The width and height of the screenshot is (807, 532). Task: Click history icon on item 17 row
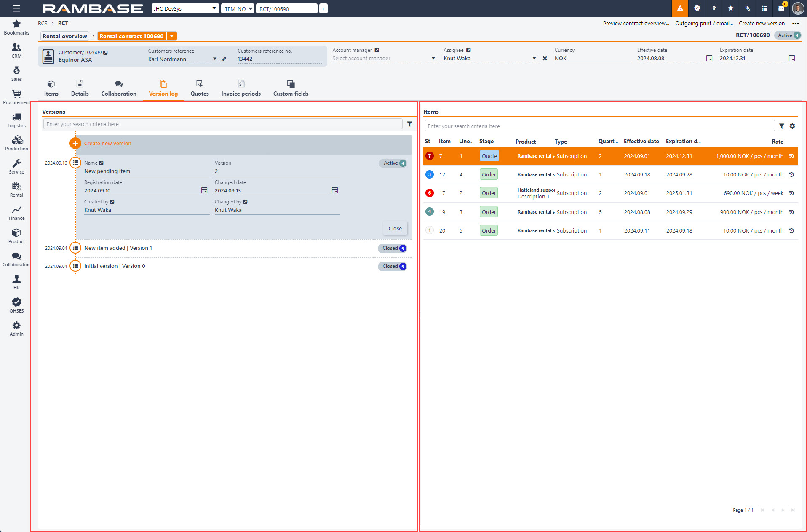click(791, 193)
